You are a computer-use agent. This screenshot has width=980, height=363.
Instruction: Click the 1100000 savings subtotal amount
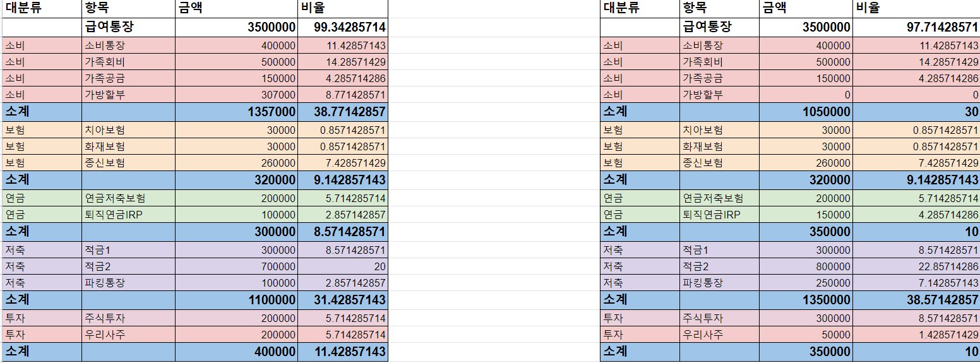(236, 300)
